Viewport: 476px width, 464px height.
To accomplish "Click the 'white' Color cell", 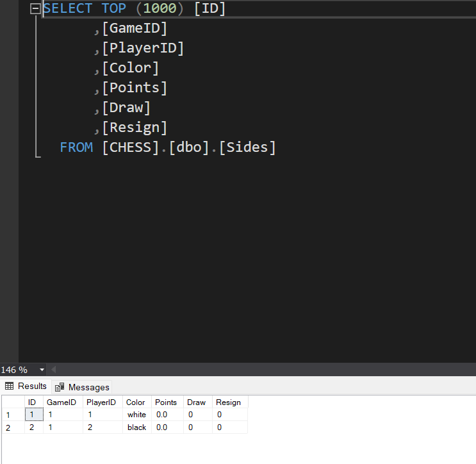I will coord(137,415).
